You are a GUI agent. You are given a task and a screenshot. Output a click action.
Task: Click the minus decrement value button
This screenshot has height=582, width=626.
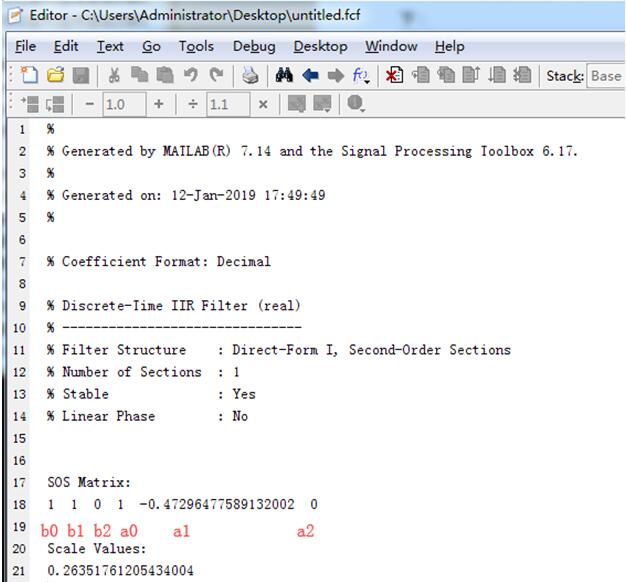click(88, 104)
